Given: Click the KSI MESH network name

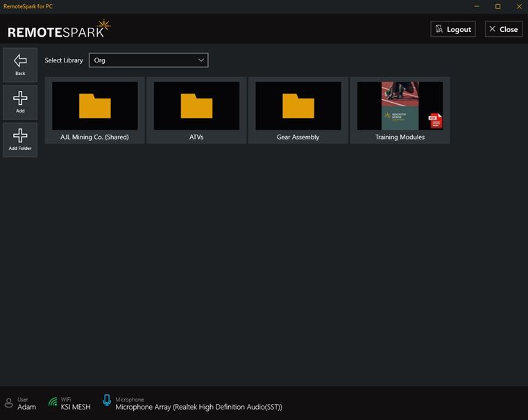Looking at the screenshot, I should point(76,408).
